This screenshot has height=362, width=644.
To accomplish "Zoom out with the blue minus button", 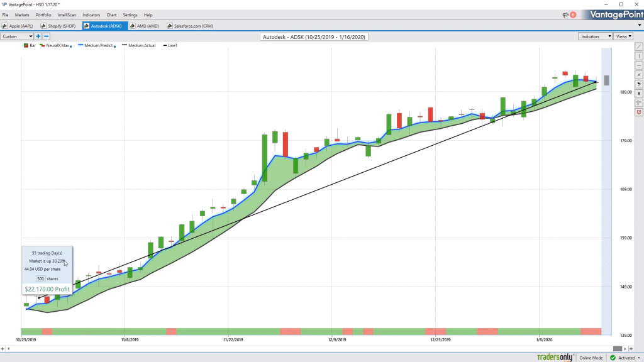I will (47, 36).
